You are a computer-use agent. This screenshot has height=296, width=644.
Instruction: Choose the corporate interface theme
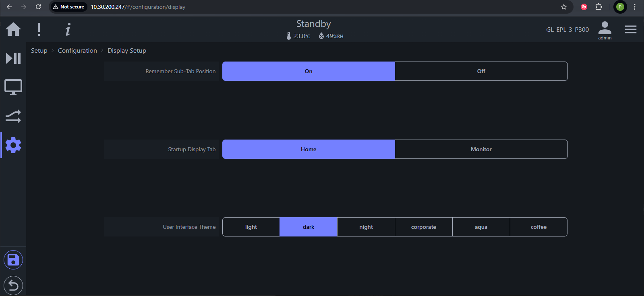coord(424,227)
